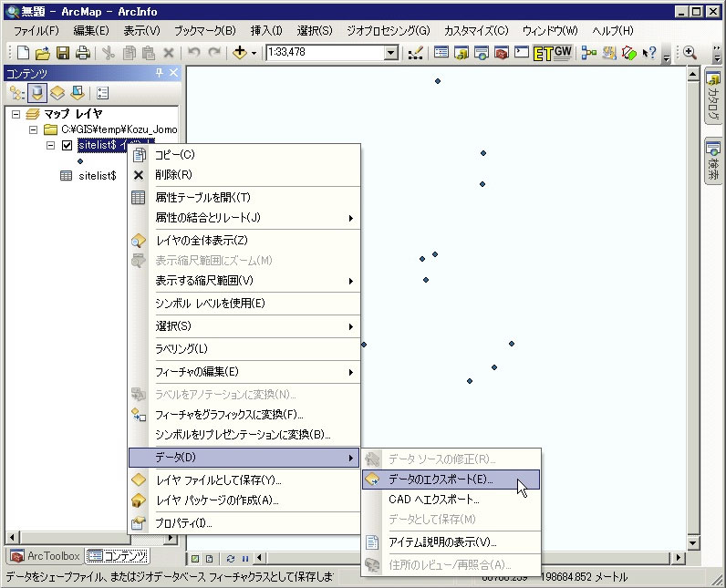This screenshot has width=726, height=588.
Task: Switch to Layout View icon
Action: [209, 559]
